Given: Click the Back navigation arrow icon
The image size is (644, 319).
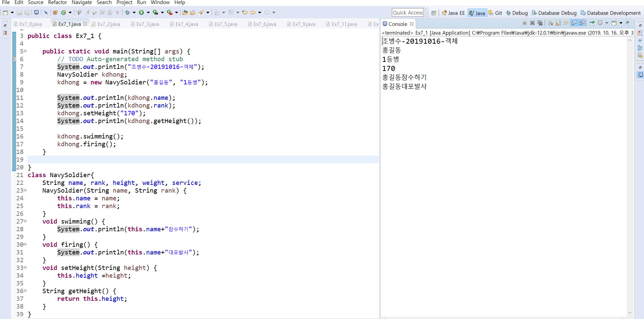Looking at the screenshot, I should 253,12.
